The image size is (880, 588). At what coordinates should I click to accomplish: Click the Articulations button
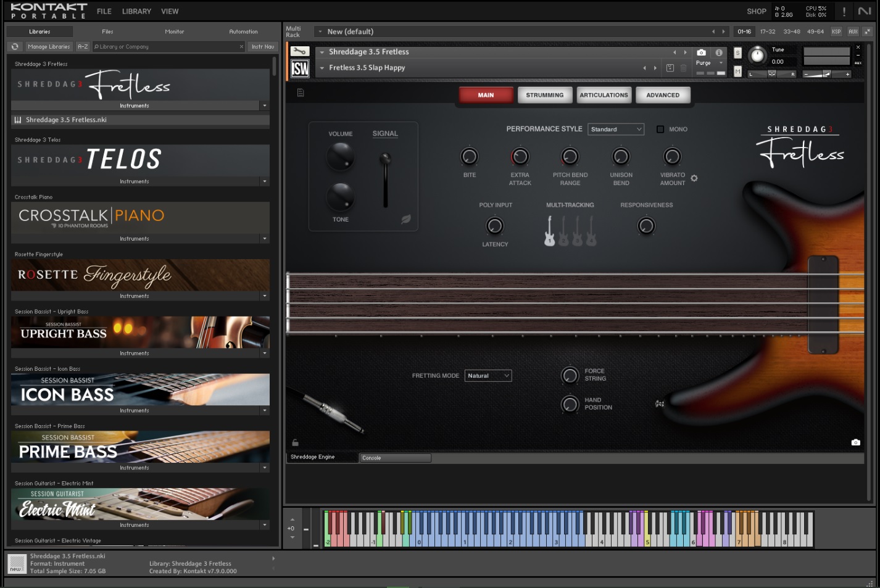click(x=604, y=95)
